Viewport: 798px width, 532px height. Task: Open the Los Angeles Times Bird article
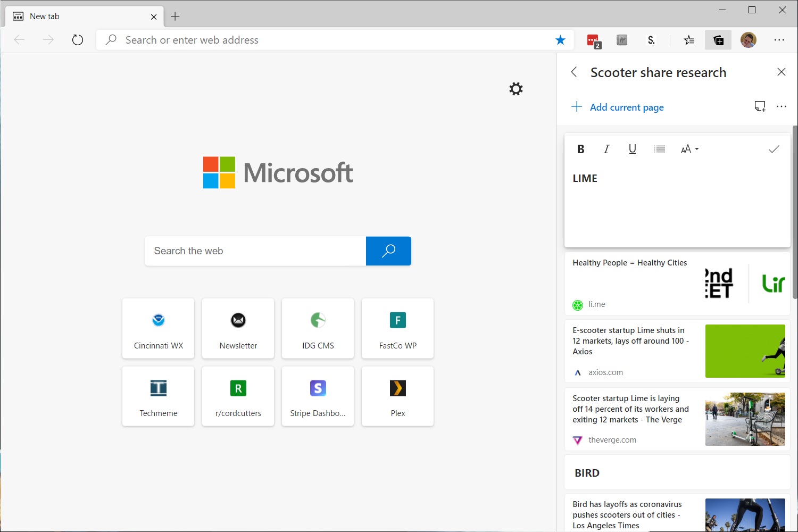pyautogui.click(x=677, y=513)
